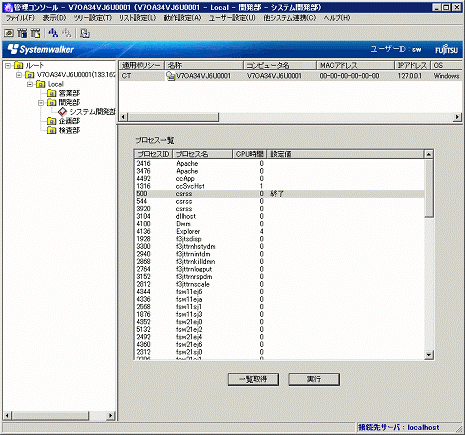Select the f3jtmkilldmn process row
The width and height of the screenshot is (465, 435).
[279, 262]
